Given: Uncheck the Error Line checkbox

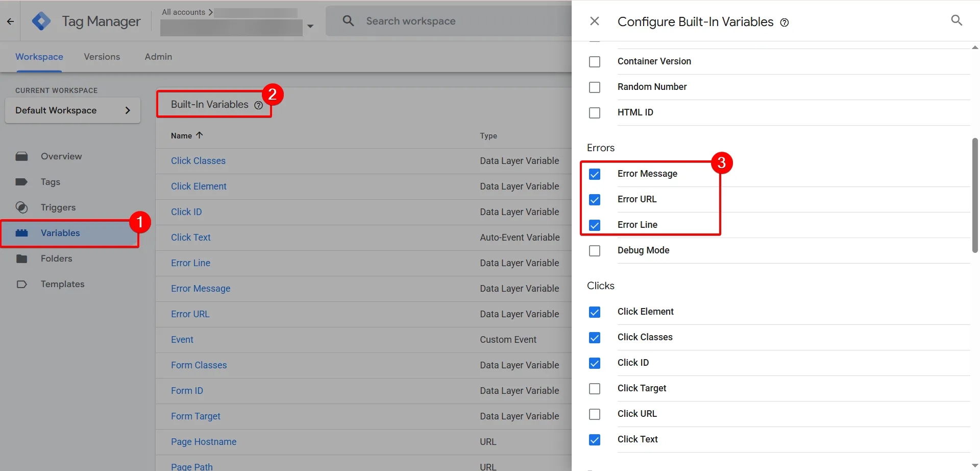Looking at the screenshot, I should tap(595, 225).
